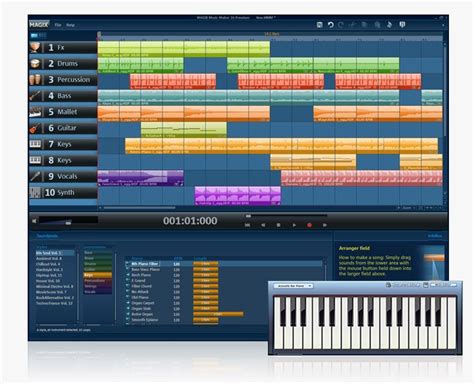Switch to the Soundpools tab

pyautogui.click(x=47, y=236)
